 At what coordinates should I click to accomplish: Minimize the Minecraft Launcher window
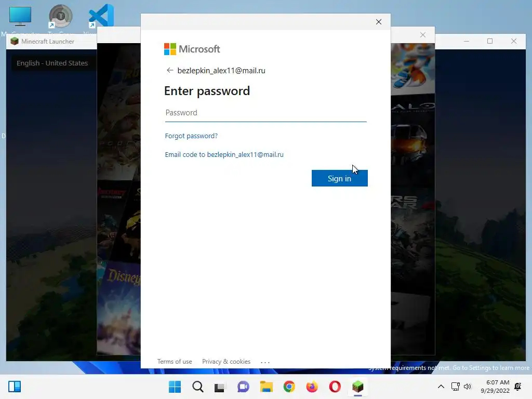tap(467, 41)
